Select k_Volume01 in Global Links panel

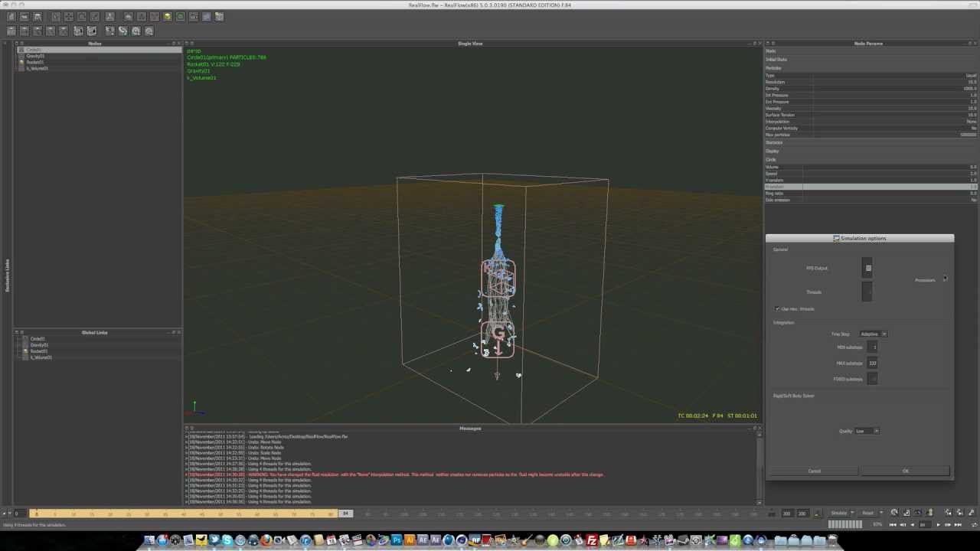[40, 357]
